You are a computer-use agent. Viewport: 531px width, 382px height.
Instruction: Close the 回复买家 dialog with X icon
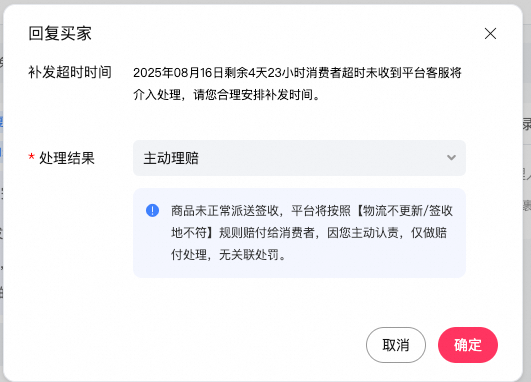coord(490,34)
